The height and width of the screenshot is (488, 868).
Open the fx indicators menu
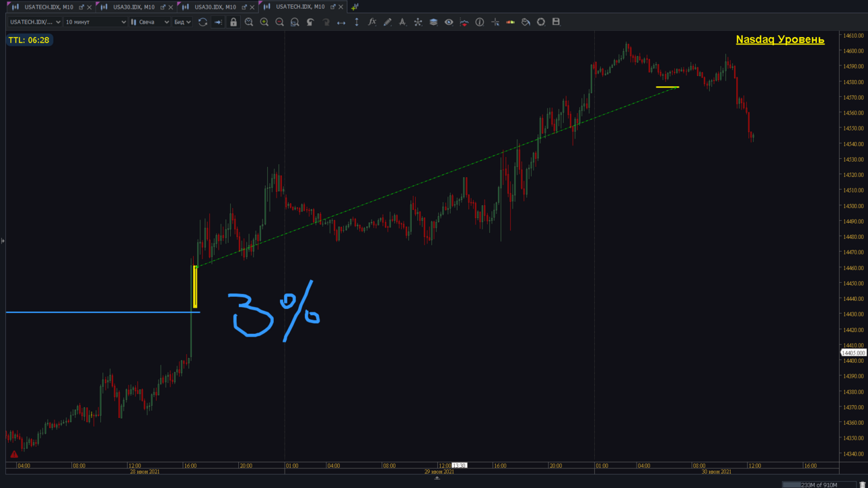point(372,22)
